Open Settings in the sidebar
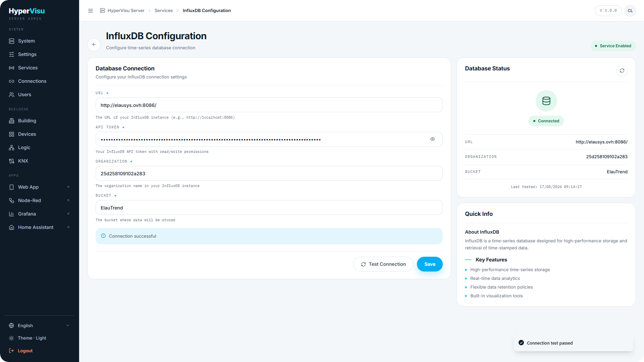The image size is (644, 362). [39, 54]
